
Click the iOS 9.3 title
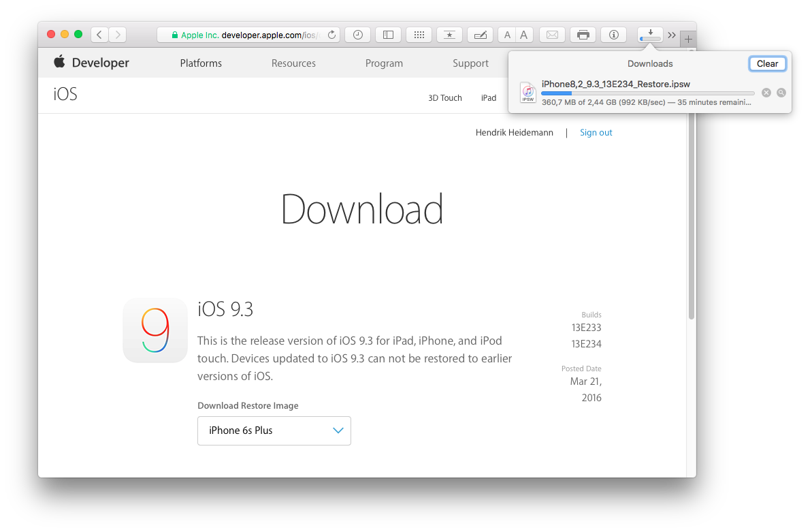click(225, 309)
